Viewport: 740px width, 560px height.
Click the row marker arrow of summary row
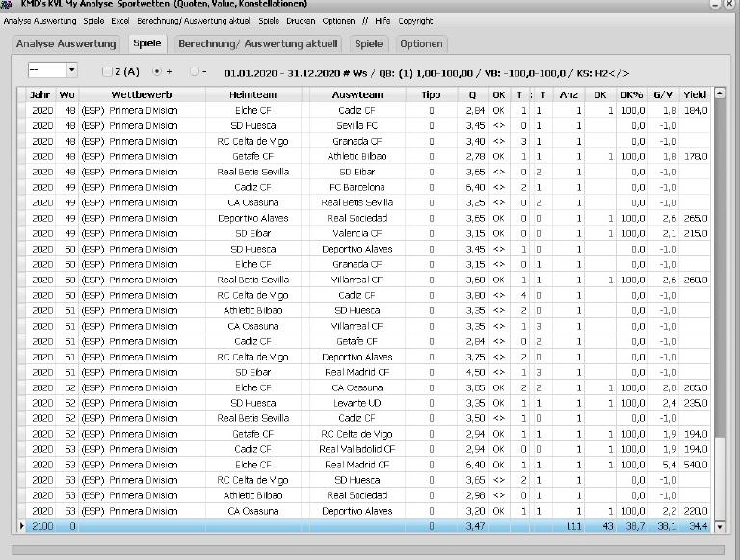(21, 526)
